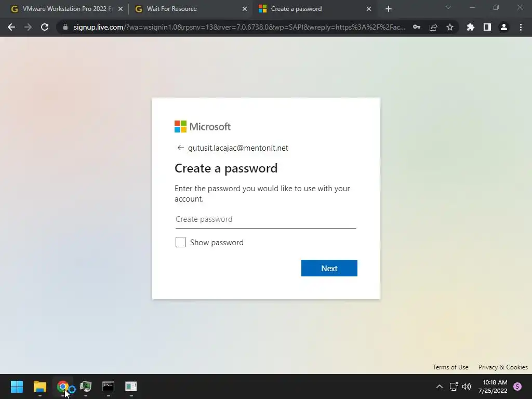This screenshot has height=399, width=532.
Task: Close the VMware Workstation Pro tab
Action: coord(121,9)
